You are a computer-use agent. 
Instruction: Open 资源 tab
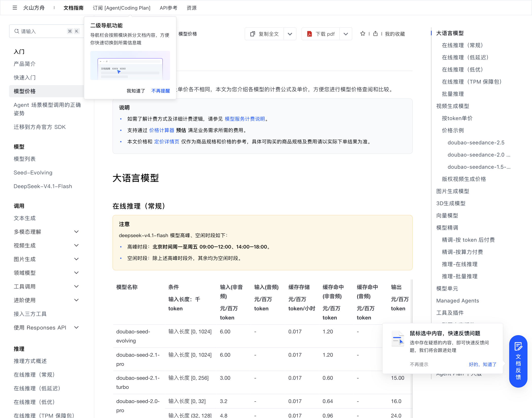coord(192,8)
